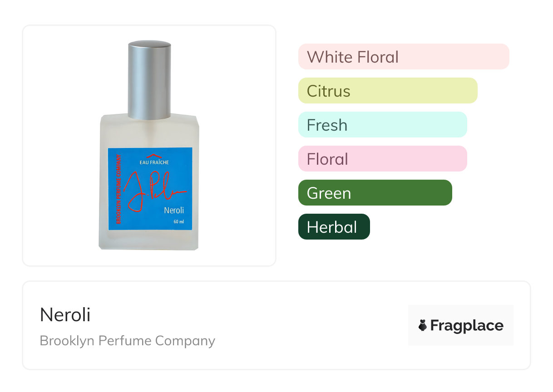Click the white Neroli text on the bottle
The image size is (553, 392).
pos(173,210)
